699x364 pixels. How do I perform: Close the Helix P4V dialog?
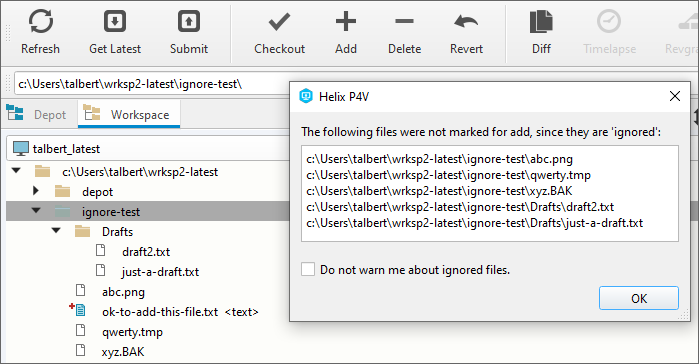click(674, 96)
